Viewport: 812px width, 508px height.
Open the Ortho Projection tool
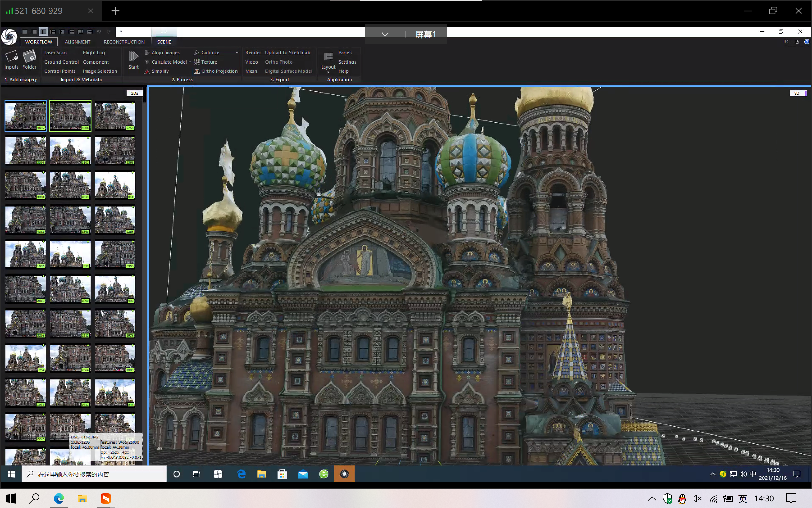point(216,71)
